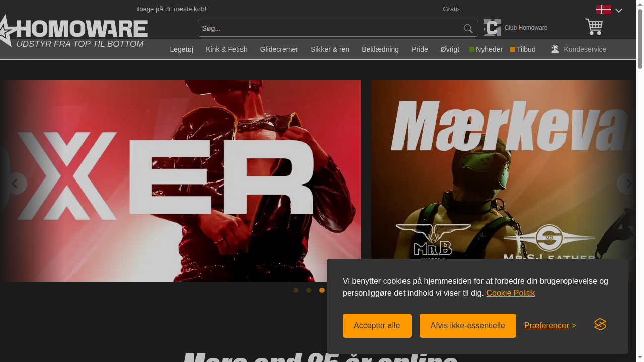This screenshot has width=644, height=362.
Task: Open the Glidecremer menu
Action: pyautogui.click(x=279, y=49)
